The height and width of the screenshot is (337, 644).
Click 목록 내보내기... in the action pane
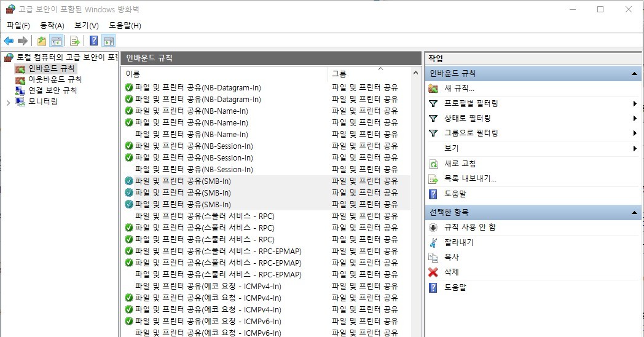(470, 179)
